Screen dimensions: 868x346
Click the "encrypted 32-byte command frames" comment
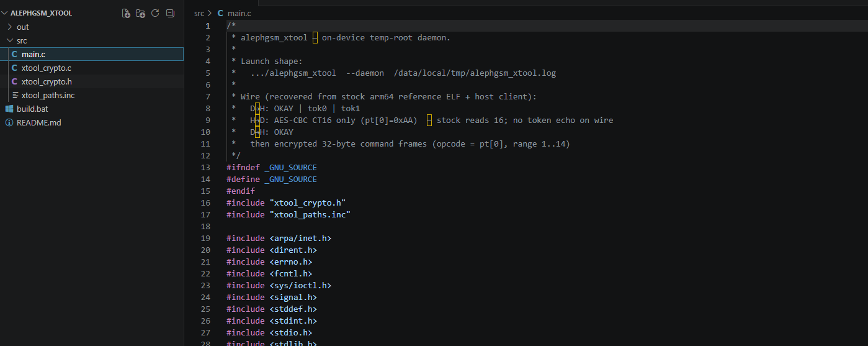400,143
